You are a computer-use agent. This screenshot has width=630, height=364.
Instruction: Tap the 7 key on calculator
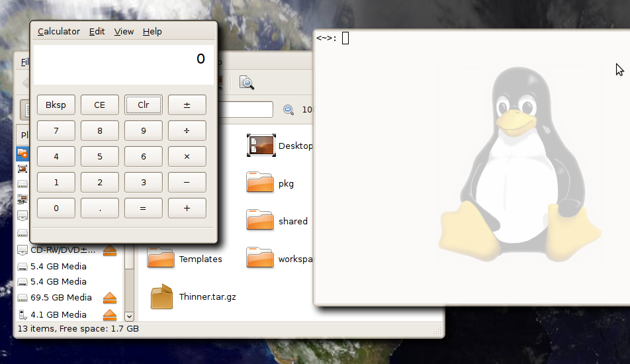pos(56,130)
